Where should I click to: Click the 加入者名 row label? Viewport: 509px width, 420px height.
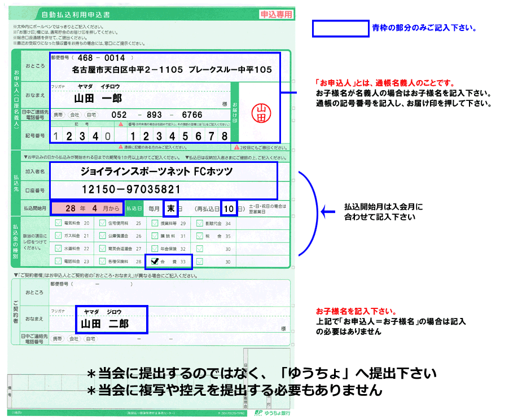point(35,171)
